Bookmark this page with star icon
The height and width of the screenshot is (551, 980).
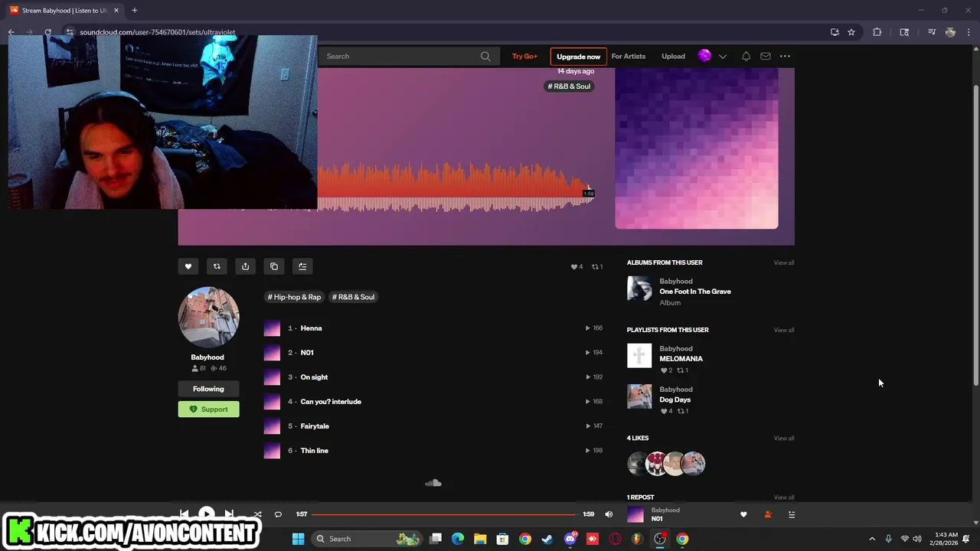click(x=851, y=32)
